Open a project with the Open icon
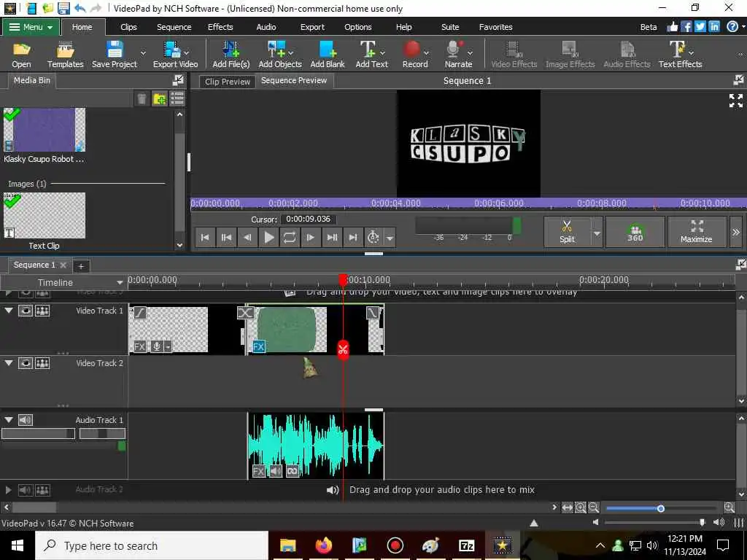Screen dimensions: 747x560 click(21, 54)
